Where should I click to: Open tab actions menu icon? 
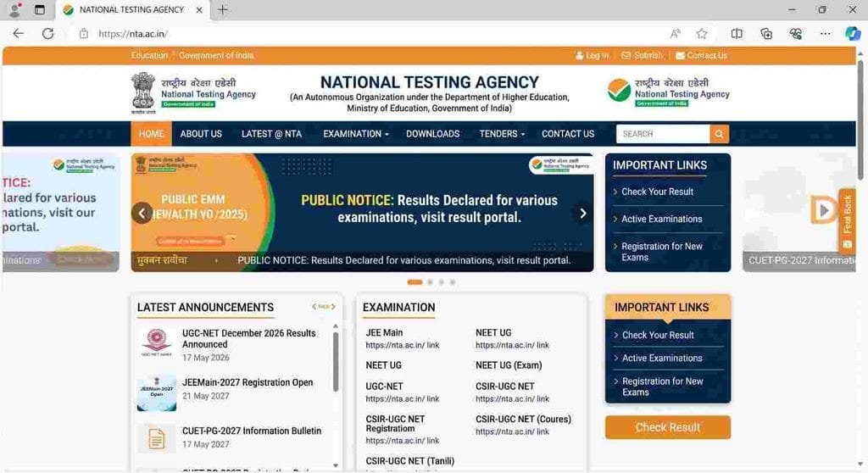(x=39, y=9)
